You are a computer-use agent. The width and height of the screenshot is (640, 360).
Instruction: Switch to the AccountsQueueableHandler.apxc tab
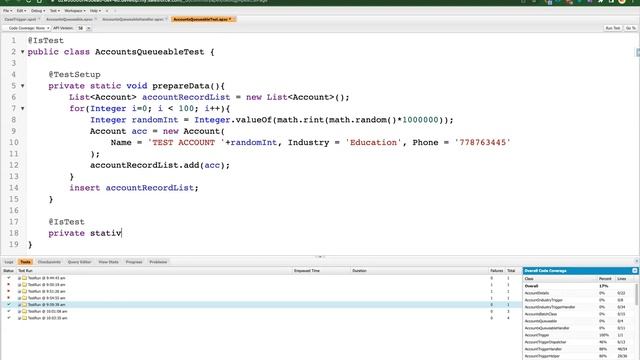pos(133,19)
